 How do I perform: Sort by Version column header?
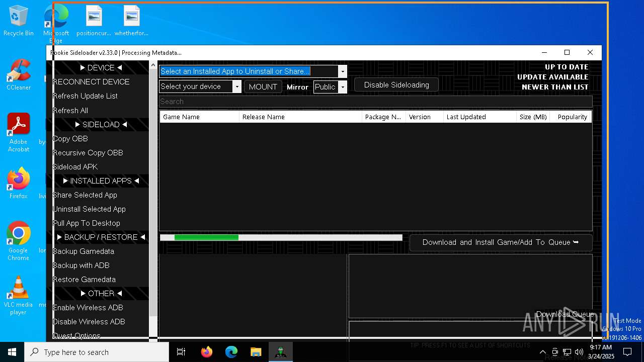pos(425,117)
